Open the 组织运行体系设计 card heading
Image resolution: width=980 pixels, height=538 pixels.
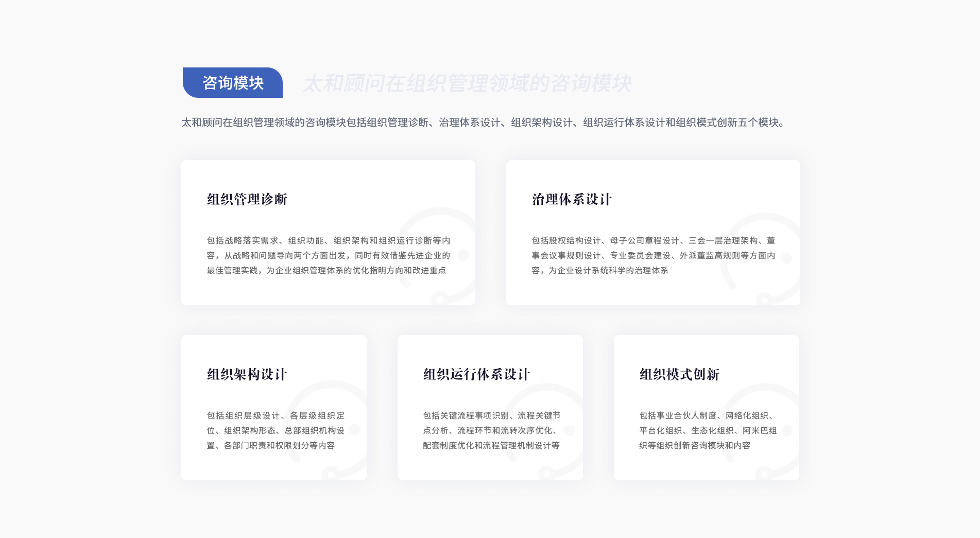[477, 374]
